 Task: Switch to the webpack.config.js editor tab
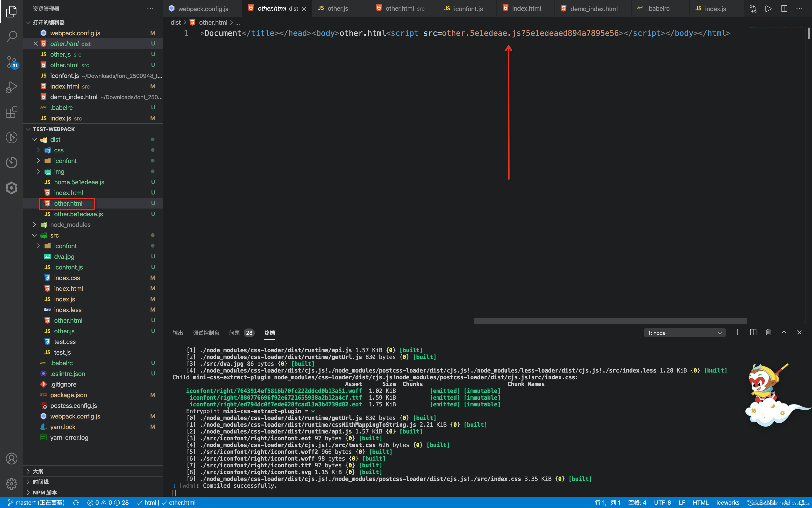tap(202, 9)
